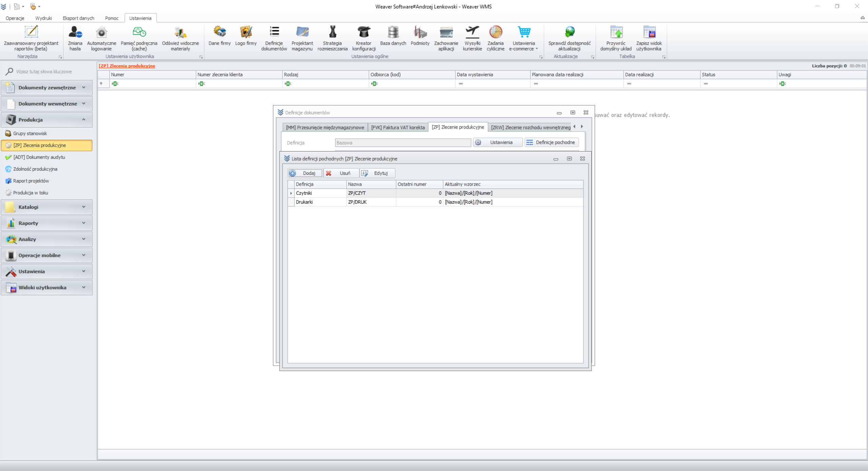The height and width of the screenshot is (471, 868).
Task: Click Numer column filter cell
Action: pos(153,83)
